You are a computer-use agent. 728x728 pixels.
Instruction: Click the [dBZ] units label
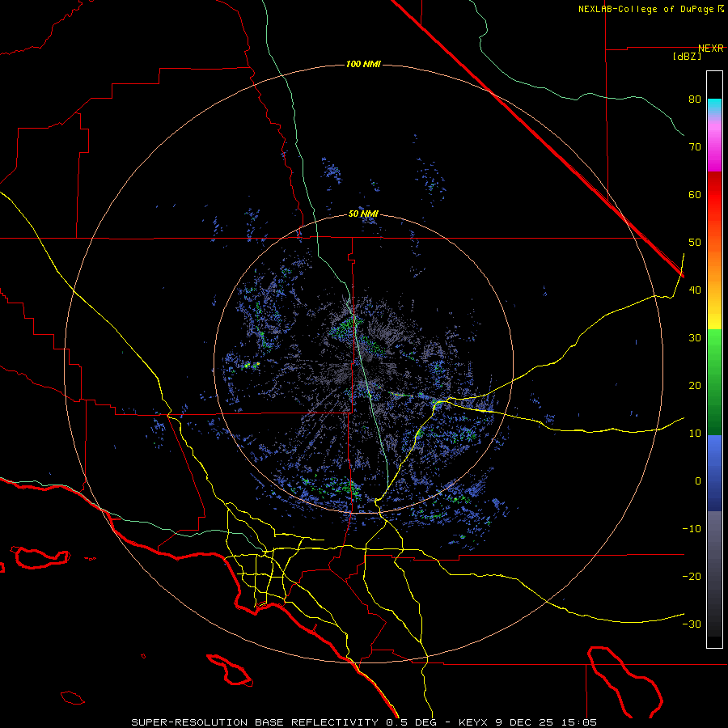687,57
